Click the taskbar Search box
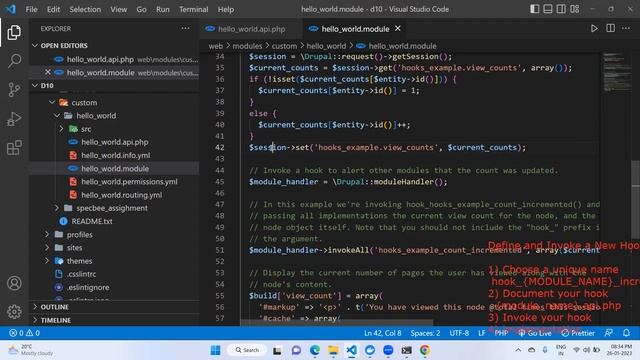Screen dimensions: 640x360 [x=247, y=350]
